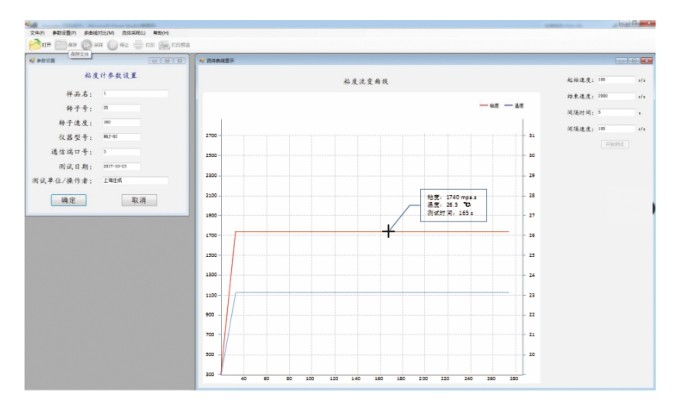Click the red 粘度 legend entry
Screen dimensions: 675x412
click(x=490, y=104)
